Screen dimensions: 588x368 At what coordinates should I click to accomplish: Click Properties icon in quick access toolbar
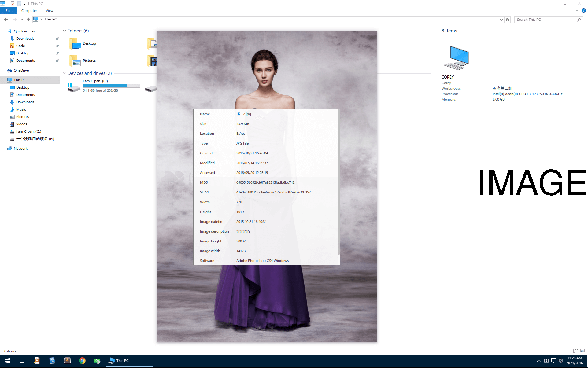tap(13, 4)
